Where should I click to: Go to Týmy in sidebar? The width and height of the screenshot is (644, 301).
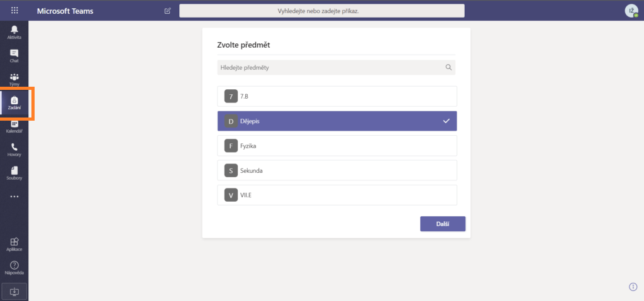coord(14,79)
